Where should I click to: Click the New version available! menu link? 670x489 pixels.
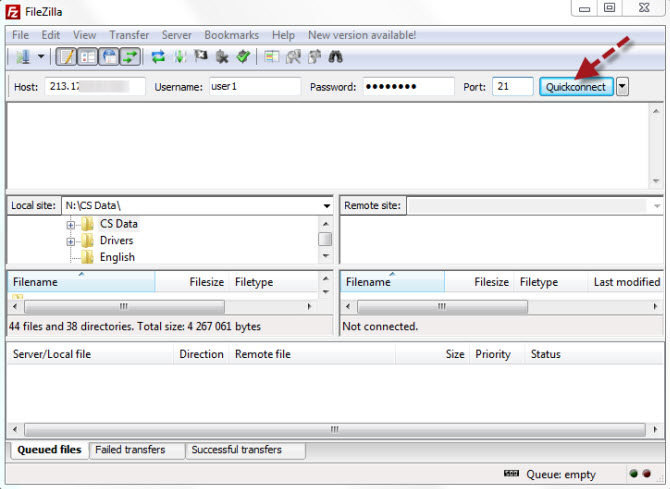pyautogui.click(x=362, y=35)
